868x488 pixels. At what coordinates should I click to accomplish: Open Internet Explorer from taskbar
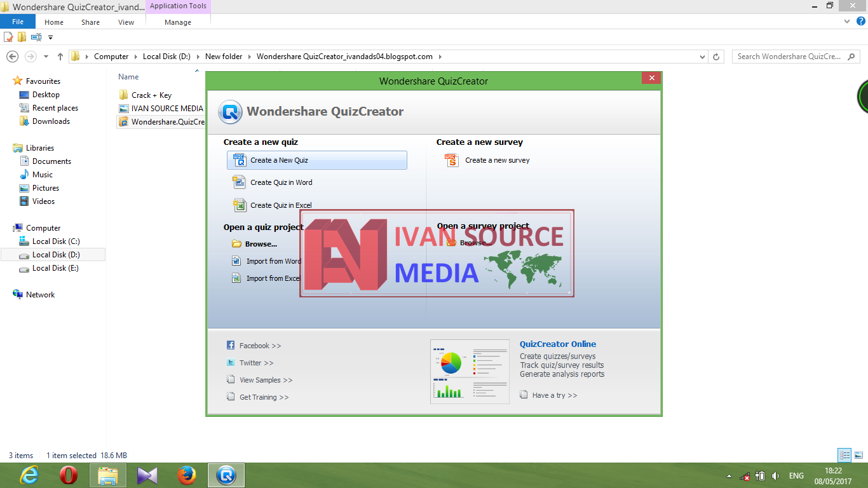[29, 475]
